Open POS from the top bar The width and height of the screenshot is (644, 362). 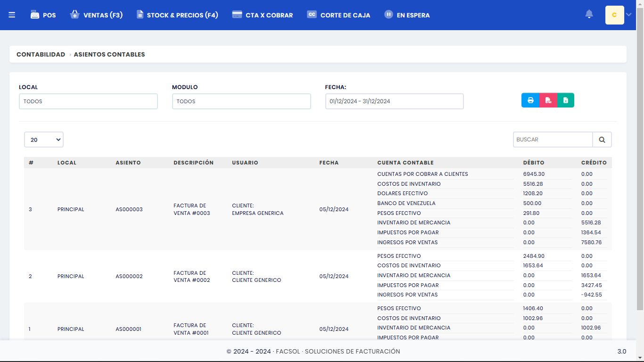[43, 15]
